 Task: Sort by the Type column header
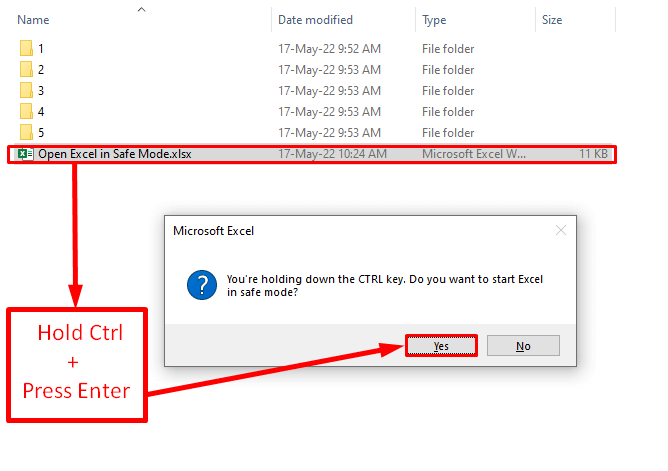[x=434, y=20]
